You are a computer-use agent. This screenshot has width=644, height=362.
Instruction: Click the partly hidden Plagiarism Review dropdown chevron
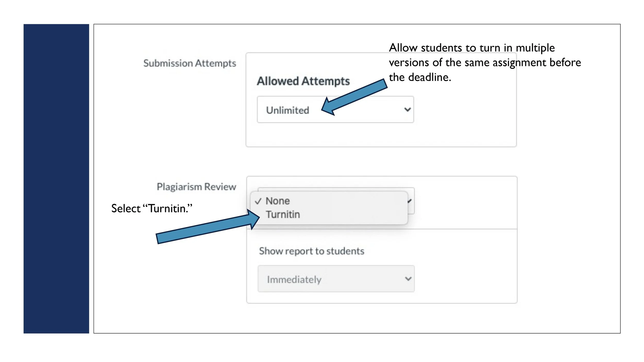coord(410,201)
